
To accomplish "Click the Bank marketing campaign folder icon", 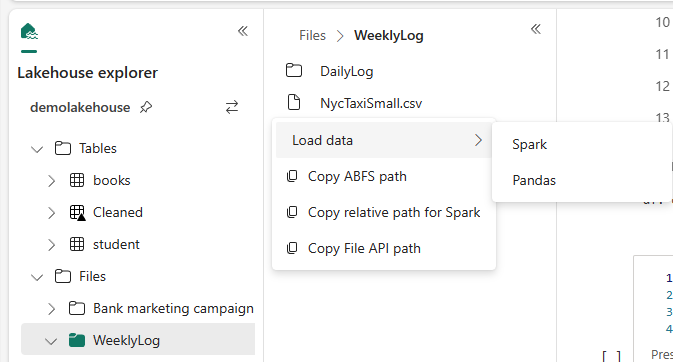I will pyautogui.click(x=77, y=308).
